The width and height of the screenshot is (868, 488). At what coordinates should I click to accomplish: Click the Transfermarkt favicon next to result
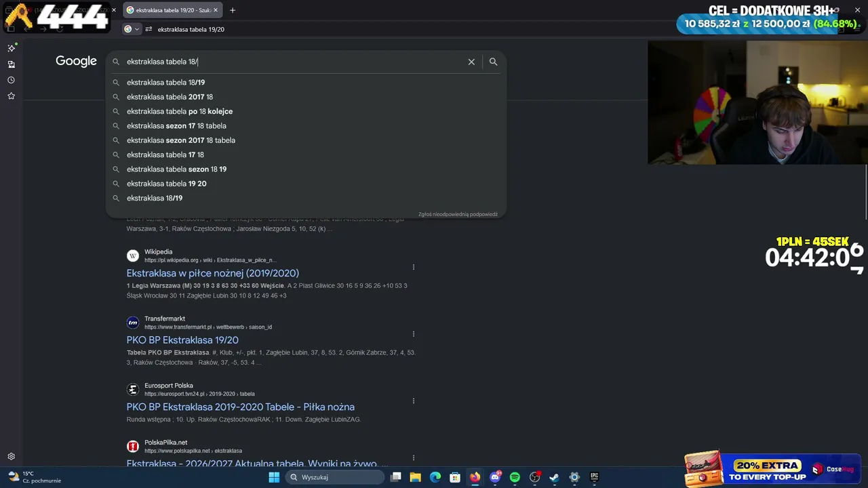pos(133,323)
